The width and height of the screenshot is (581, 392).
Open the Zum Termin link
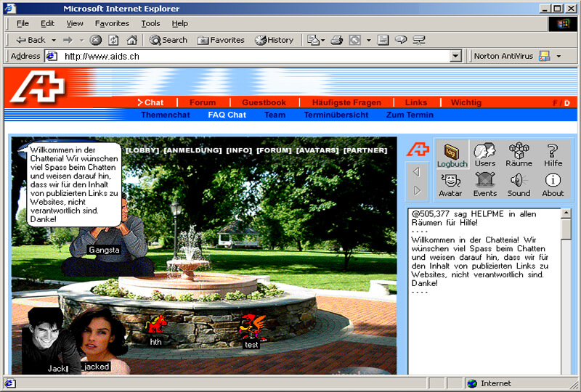coord(410,115)
